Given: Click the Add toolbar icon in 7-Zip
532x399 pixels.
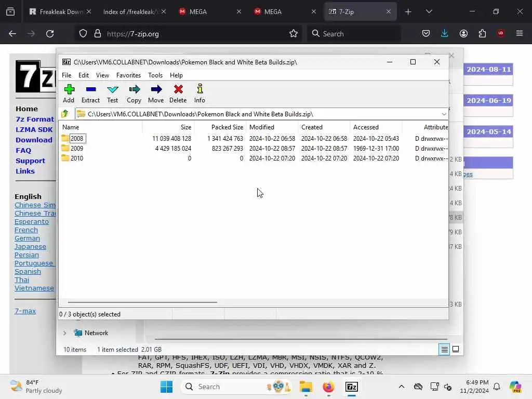Looking at the screenshot, I should 69,94.
